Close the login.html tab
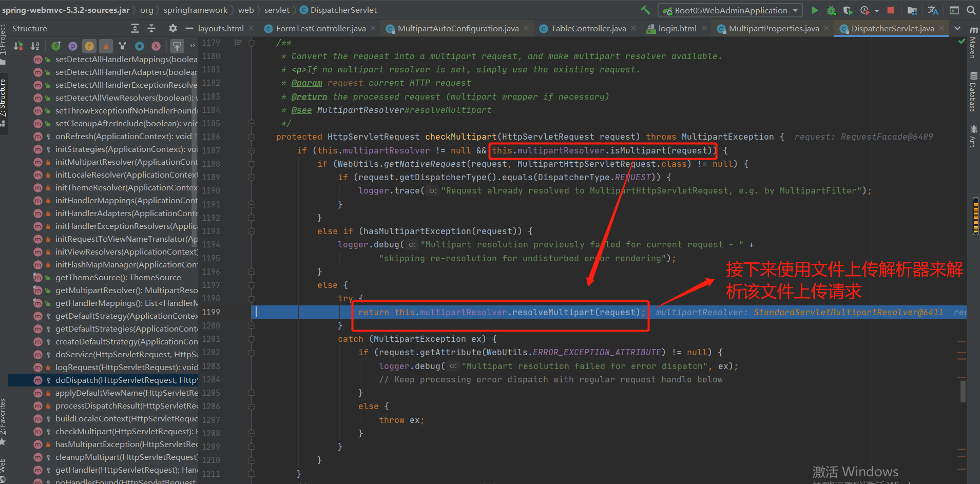Viewport: 980px width, 484px height. 704,28
